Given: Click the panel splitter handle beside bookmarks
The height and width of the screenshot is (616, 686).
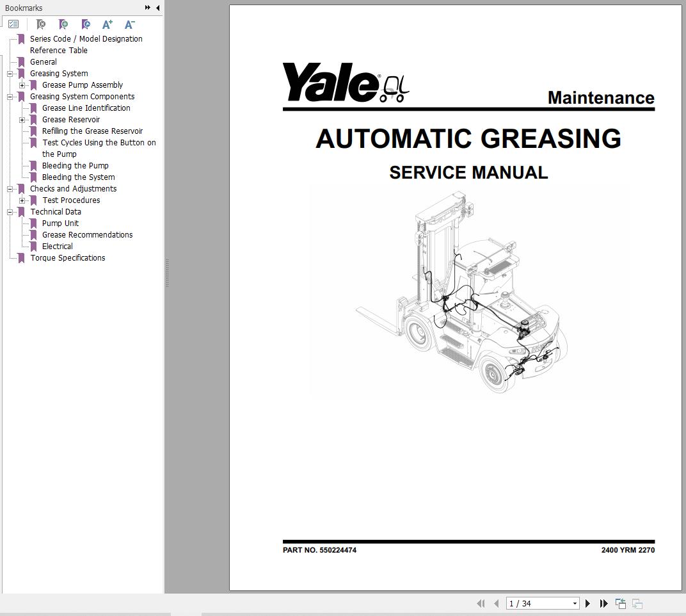Looking at the screenshot, I should point(166,273).
